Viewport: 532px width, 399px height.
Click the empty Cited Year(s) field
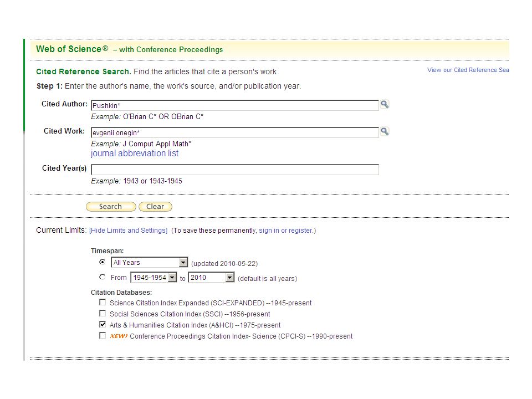click(235, 170)
